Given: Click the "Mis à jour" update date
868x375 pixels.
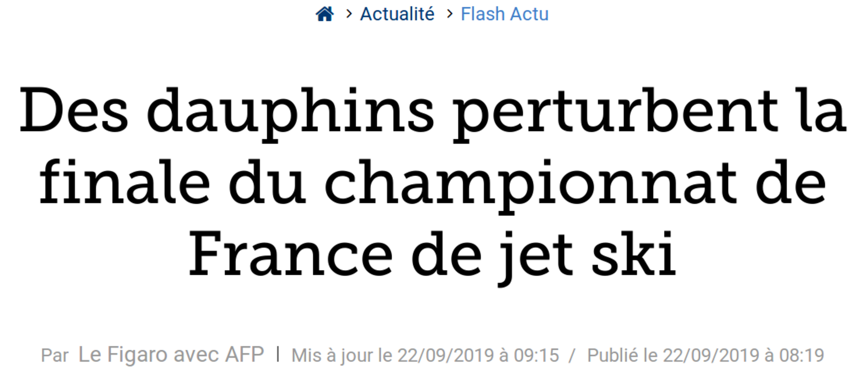Looking at the screenshot, I should 425,355.
